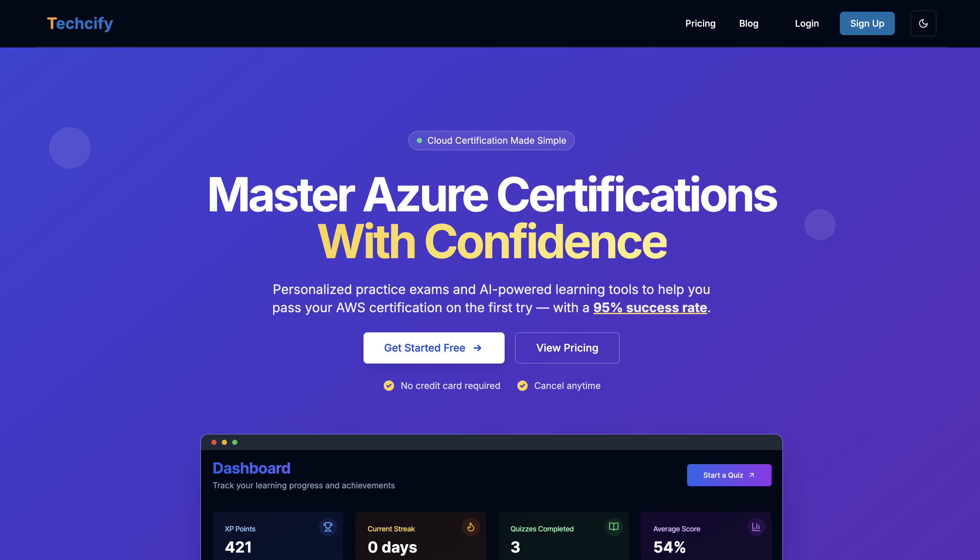Click the No credit card required checkmark
The image size is (980, 560).
tap(389, 385)
